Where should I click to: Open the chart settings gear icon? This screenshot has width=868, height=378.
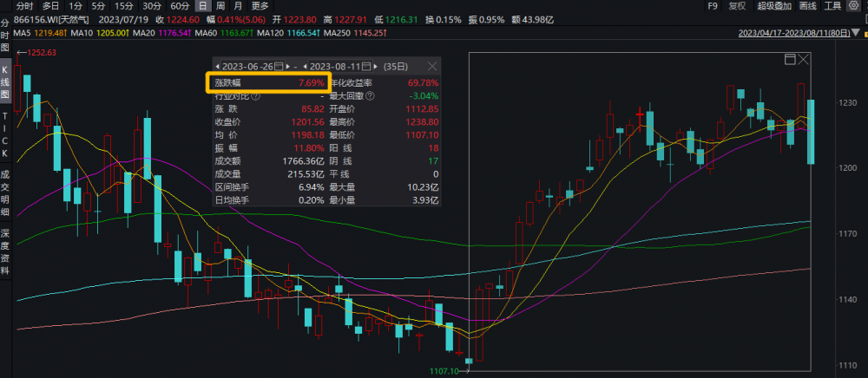point(852,6)
